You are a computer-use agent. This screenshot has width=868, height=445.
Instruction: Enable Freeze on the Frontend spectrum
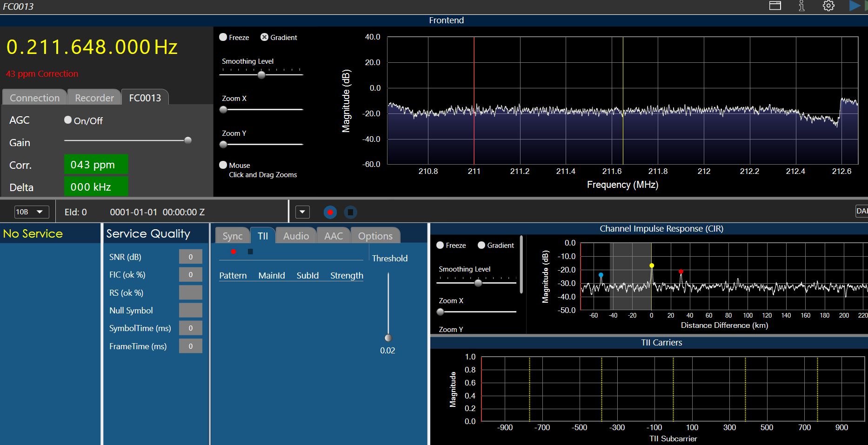coord(223,37)
